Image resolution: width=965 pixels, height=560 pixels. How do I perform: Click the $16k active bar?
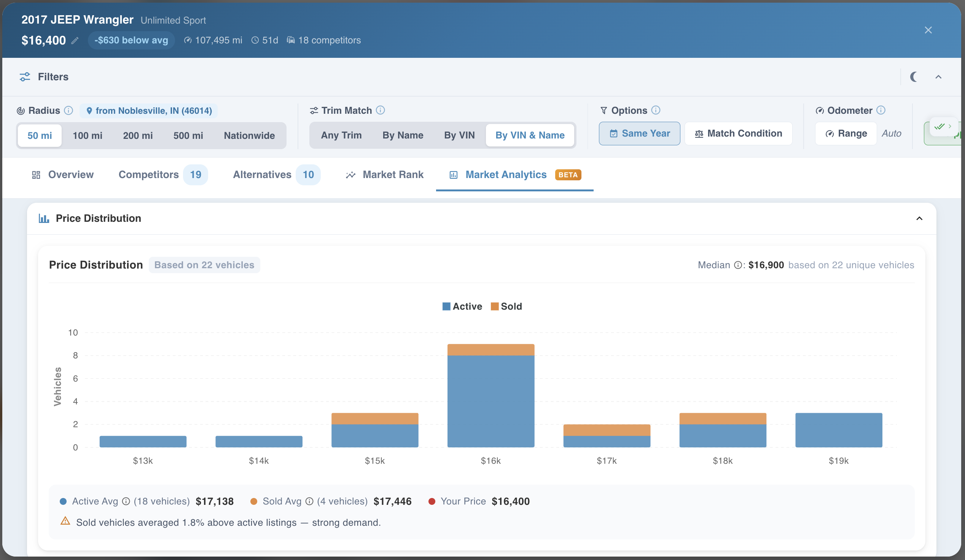point(491,401)
